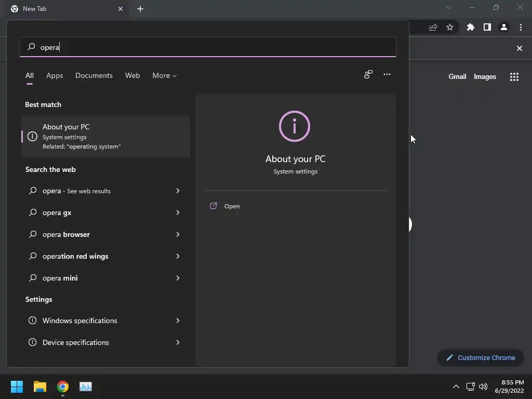Click the search feedback people icon
The width and height of the screenshot is (532, 399).
click(x=368, y=74)
